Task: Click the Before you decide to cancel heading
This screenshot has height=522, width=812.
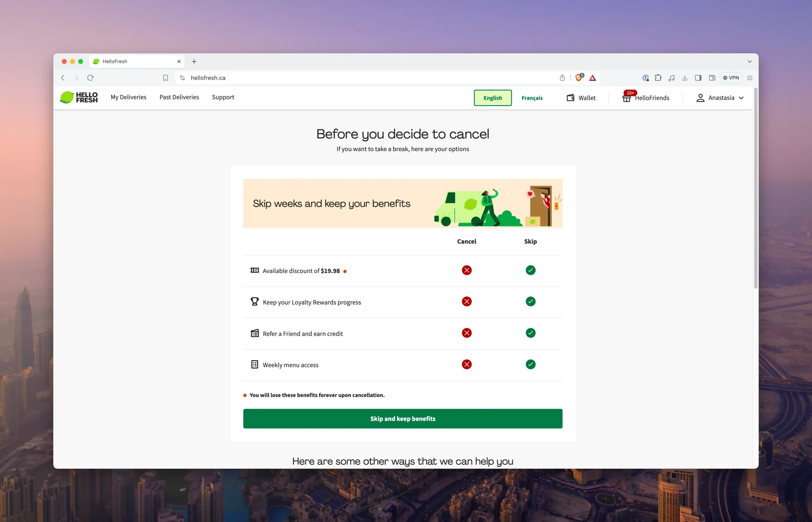Action: [x=403, y=134]
